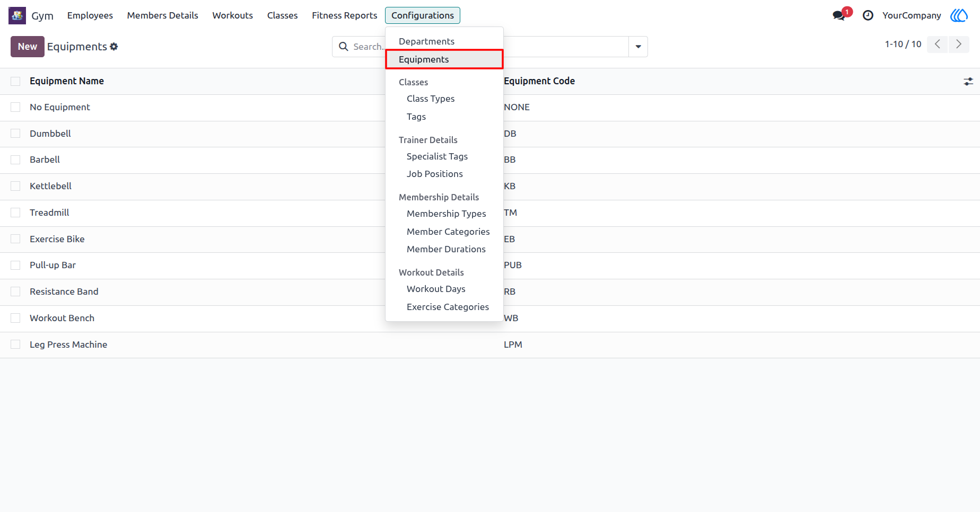Open the activities clock icon
Viewport: 980px width, 512px height.
(868, 15)
